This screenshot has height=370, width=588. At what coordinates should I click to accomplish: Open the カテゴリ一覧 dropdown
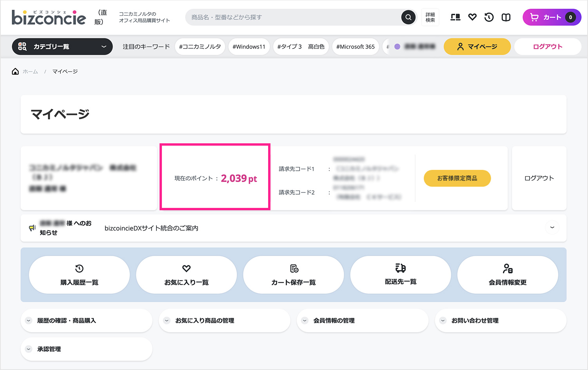[62, 47]
